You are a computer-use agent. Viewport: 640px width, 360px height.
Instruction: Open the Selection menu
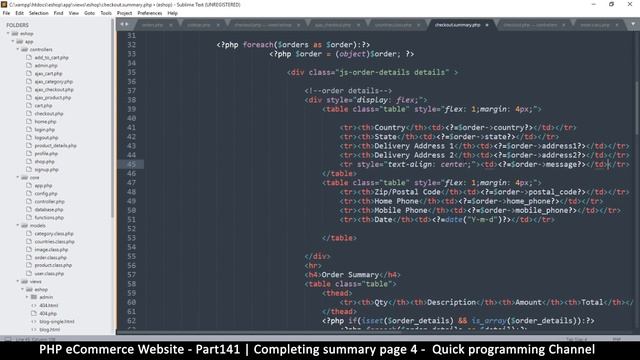coord(39,13)
